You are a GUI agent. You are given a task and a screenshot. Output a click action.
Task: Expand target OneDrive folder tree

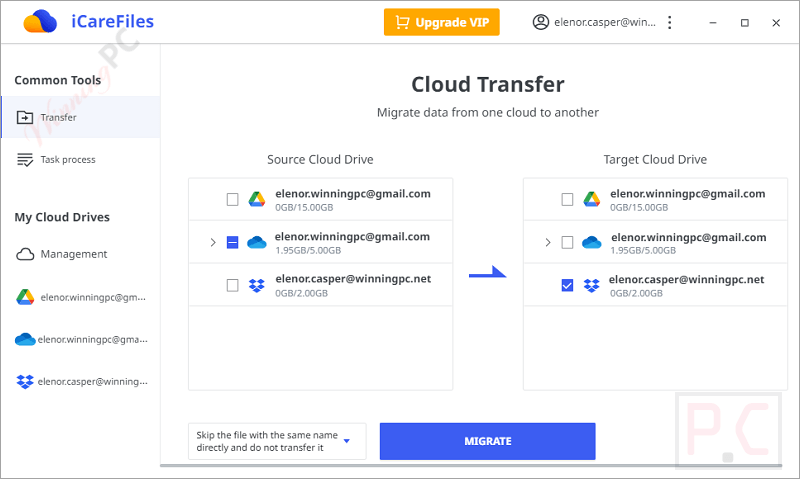(x=547, y=242)
